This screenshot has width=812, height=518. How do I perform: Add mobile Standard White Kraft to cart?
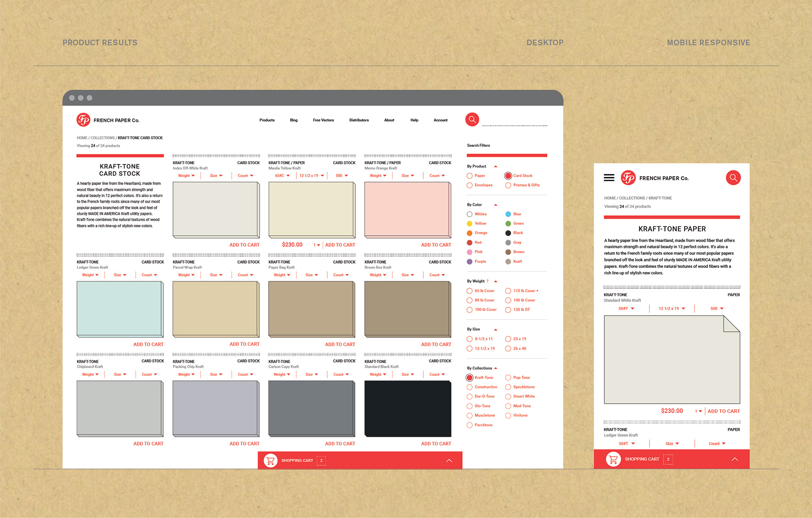pyautogui.click(x=724, y=411)
